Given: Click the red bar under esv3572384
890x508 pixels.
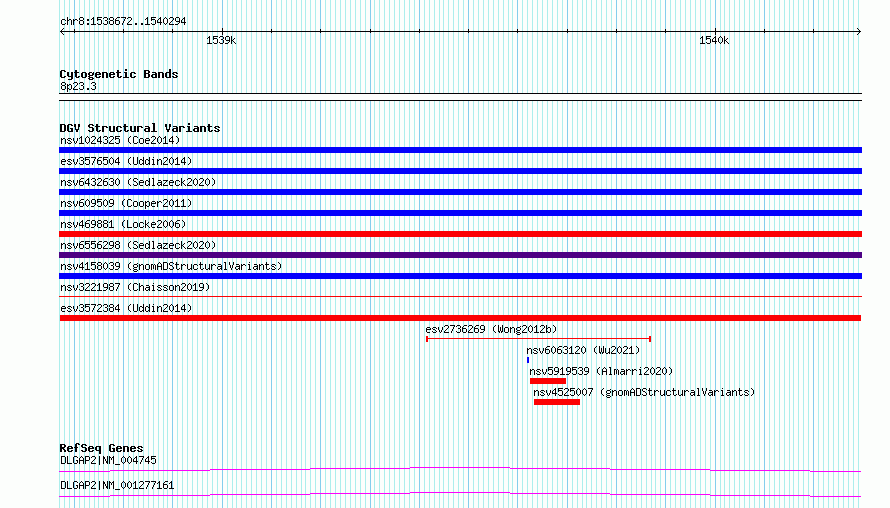Looking at the screenshot, I should coord(460,318).
